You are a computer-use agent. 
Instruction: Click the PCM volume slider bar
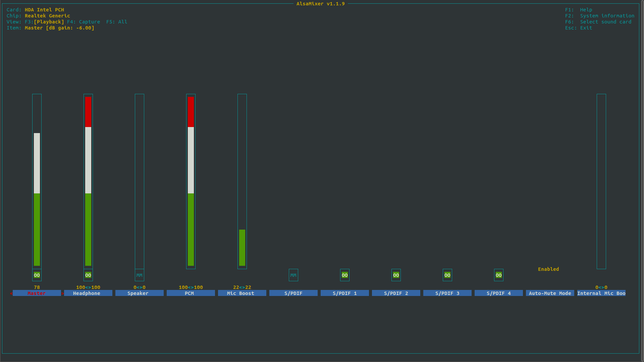click(x=191, y=181)
